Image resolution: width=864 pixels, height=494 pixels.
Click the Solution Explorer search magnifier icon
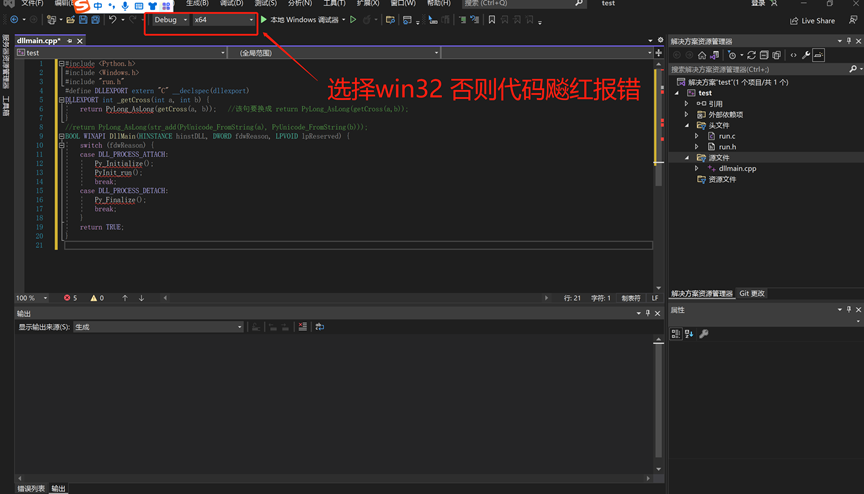click(853, 69)
